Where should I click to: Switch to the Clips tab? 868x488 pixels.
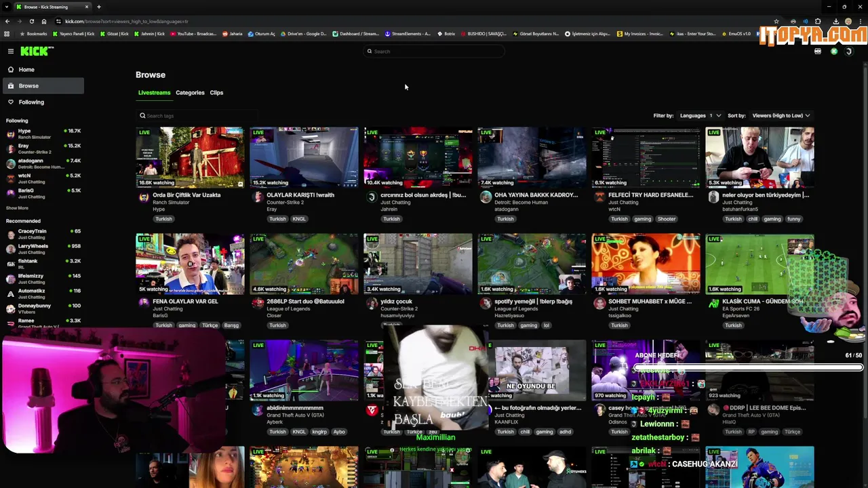pos(216,92)
